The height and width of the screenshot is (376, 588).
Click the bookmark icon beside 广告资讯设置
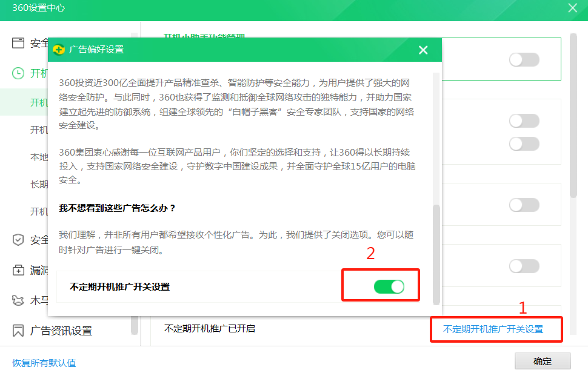[x=18, y=331]
